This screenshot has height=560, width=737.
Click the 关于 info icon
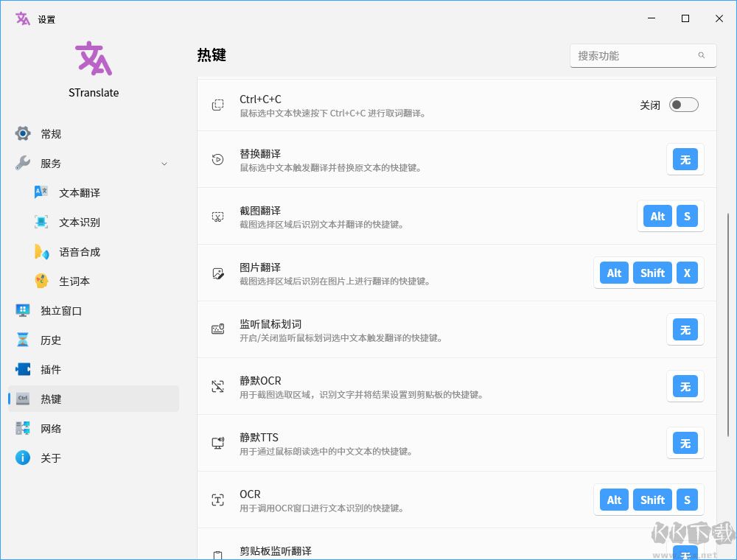(23, 458)
